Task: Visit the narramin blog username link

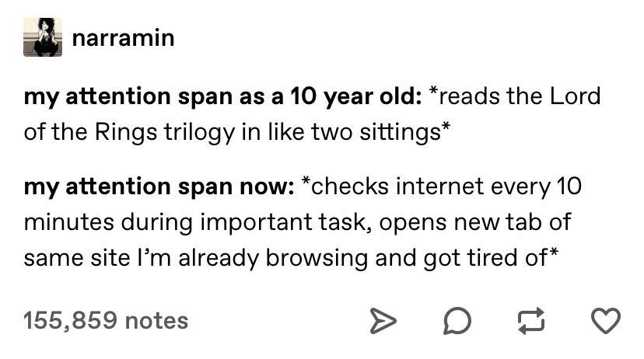Action: point(123,37)
